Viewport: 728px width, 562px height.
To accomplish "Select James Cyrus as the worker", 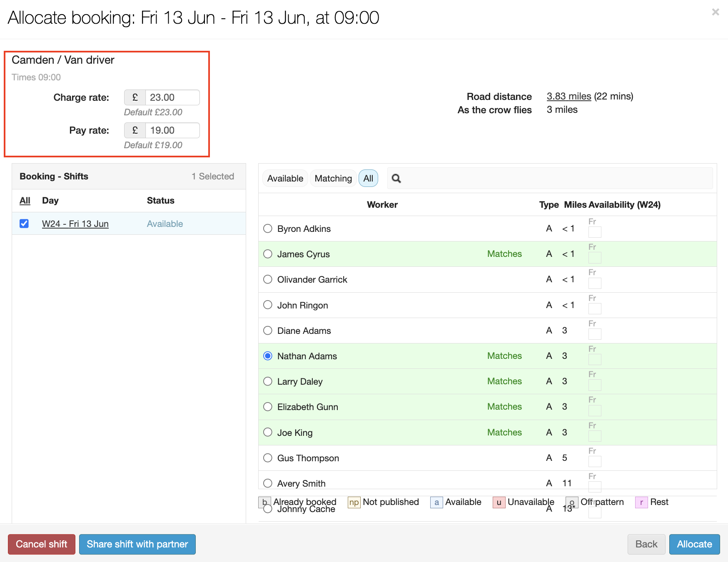I will pyautogui.click(x=268, y=254).
